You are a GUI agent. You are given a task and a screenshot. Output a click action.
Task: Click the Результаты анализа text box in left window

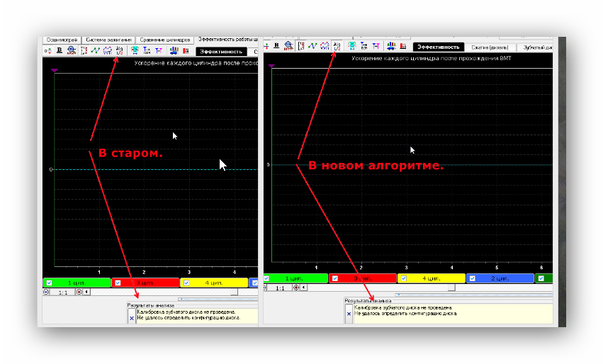coord(197,316)
